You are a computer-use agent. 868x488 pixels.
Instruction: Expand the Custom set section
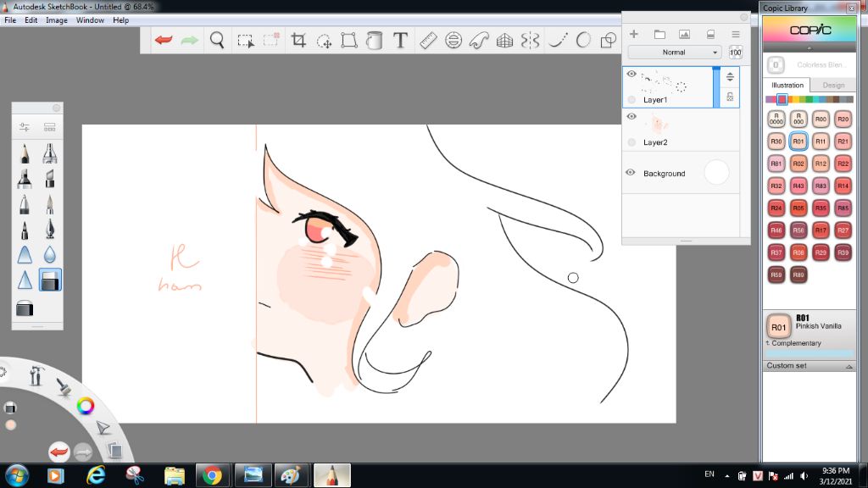(x=810, y=366)
